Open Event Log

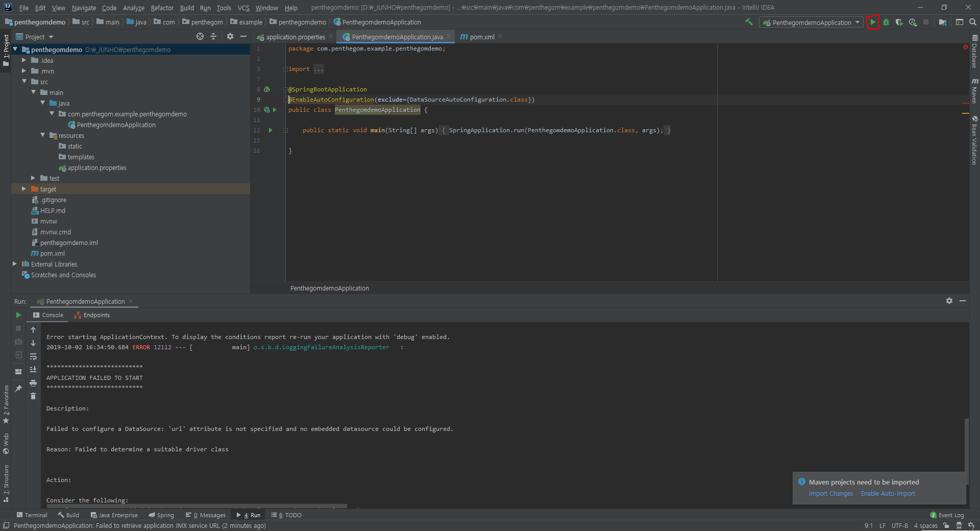947,515
